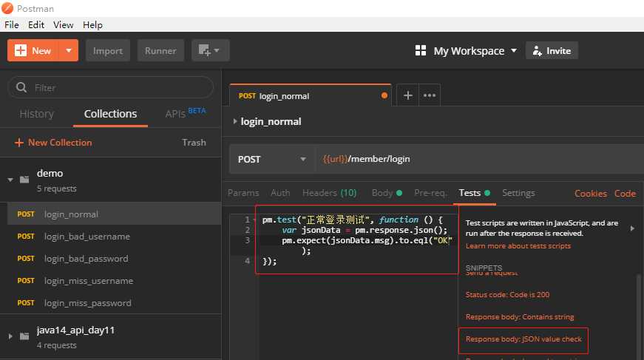Insert Response body: JSON value check snippet

pos(523,339)
